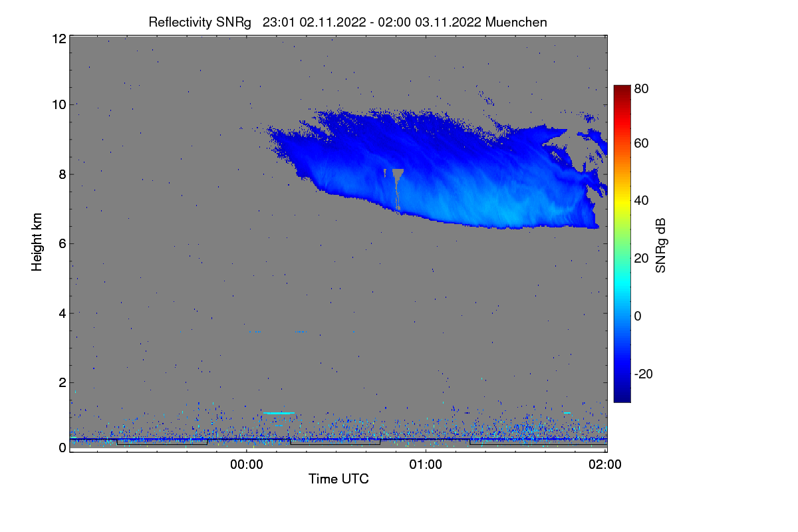Click the height tick label 6
Viewport: 798px width, 532px height.
[x=63, y=243]
